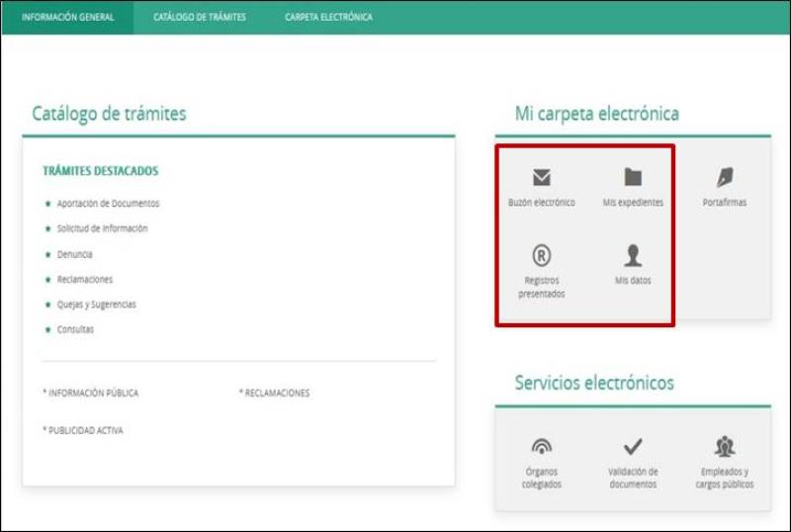Open the Mis datos person icon
This screenshot has height=532, width=791.
click(633, 257)
